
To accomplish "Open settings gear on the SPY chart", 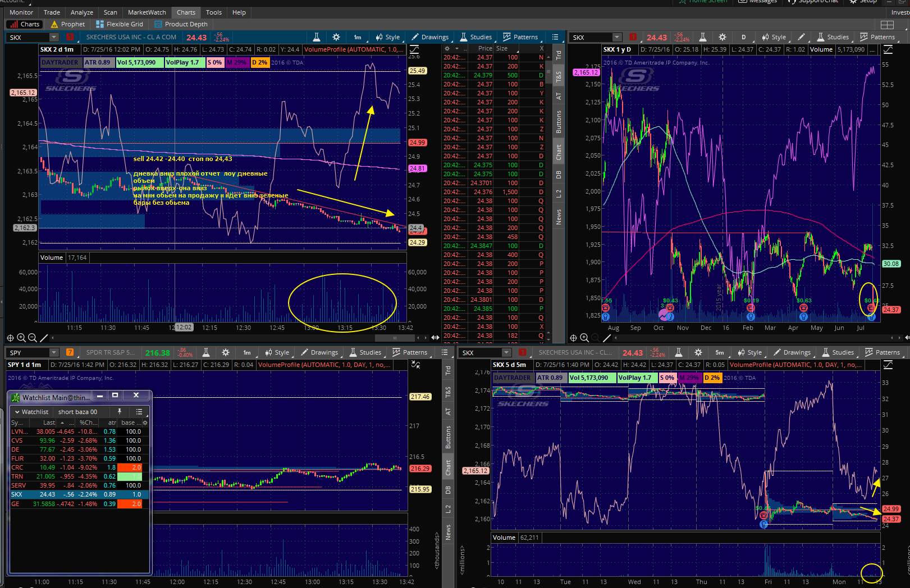I will [x=226, y=352].
